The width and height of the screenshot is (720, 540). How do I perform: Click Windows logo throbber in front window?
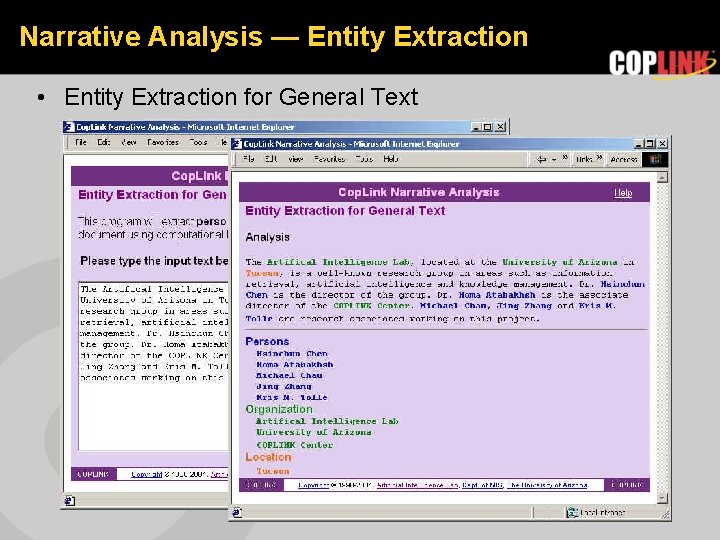pyautogui.click(x=655, y=159)
